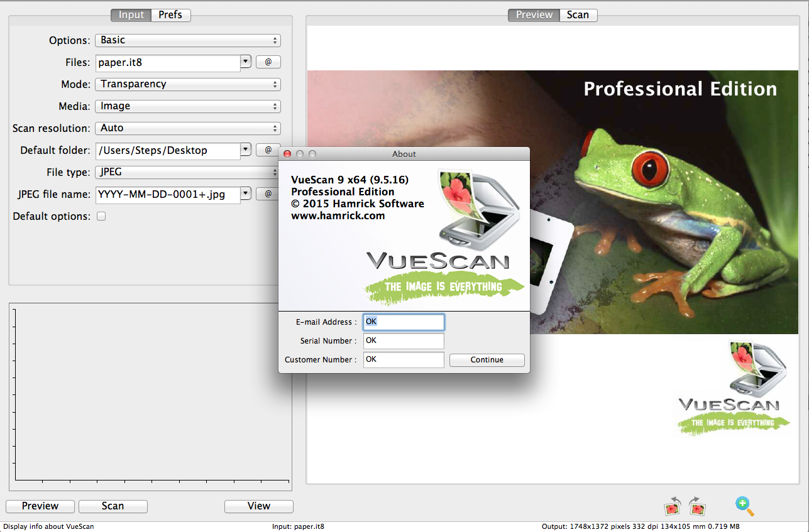Click the @ button next to Files
This screenshot has height=532, width=809.
(x=268, y=62)
